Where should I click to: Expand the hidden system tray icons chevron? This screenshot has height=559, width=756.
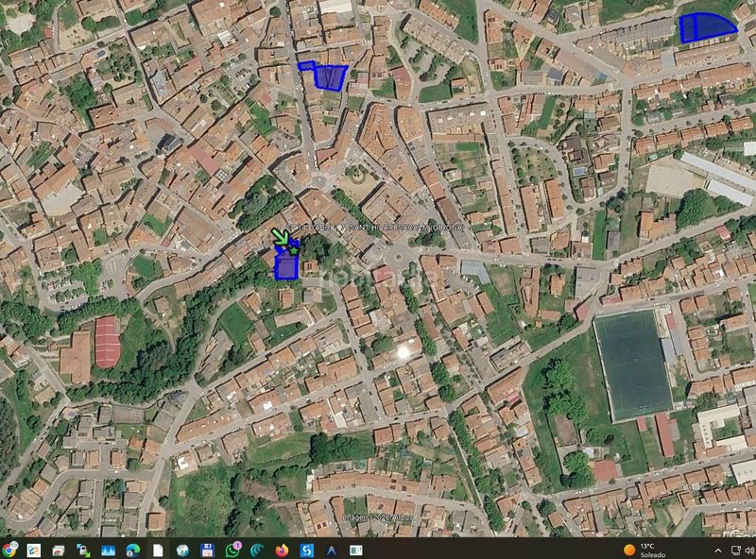coord(718,551)
